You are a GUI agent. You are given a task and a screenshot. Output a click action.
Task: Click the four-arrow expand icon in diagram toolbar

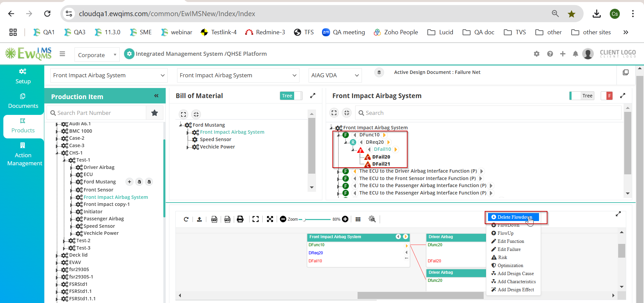[x=270, y=219]
